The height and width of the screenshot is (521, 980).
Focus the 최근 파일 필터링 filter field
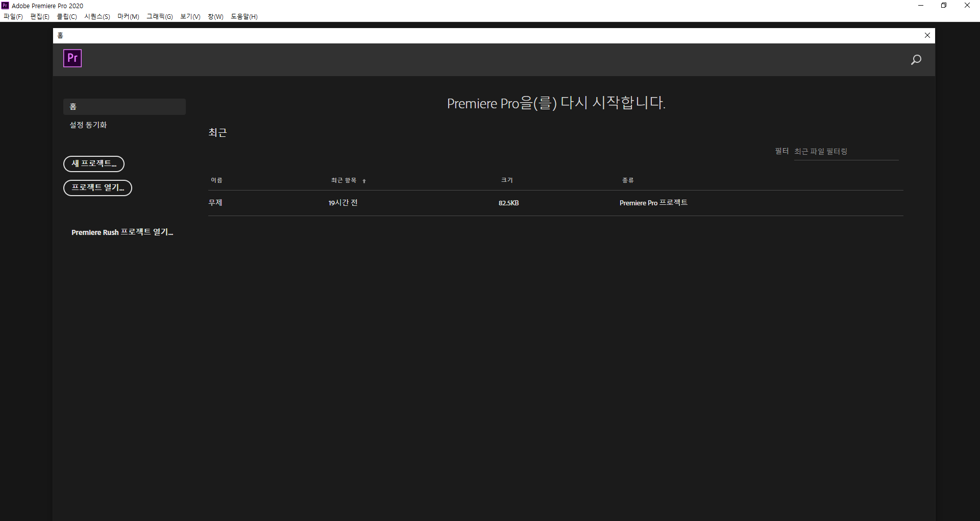[846, 152]
